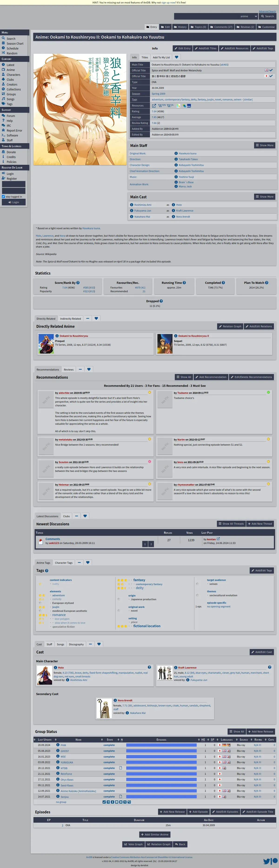
Task: Click the help icon beside Tags heading
Action: [x=46, y=570]
